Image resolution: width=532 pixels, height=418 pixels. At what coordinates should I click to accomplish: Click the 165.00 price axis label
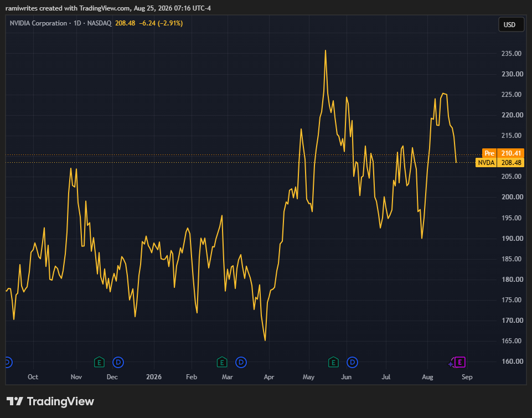(512, 341)
